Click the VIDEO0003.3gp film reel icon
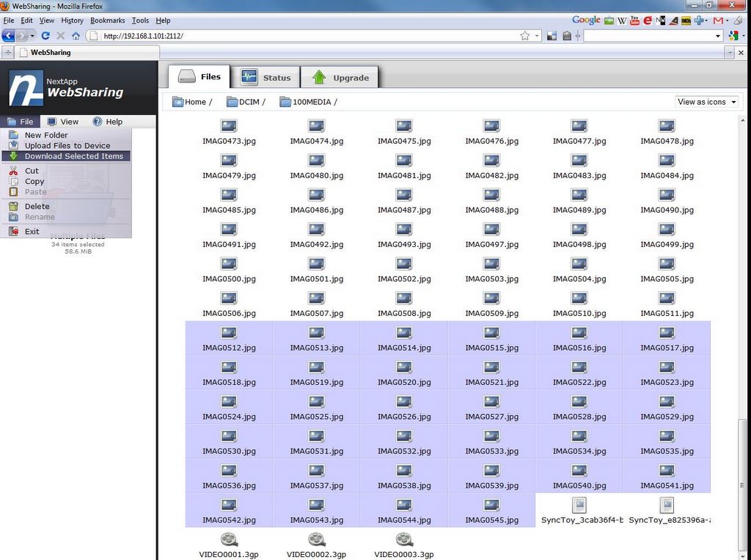 click(404, 539)
